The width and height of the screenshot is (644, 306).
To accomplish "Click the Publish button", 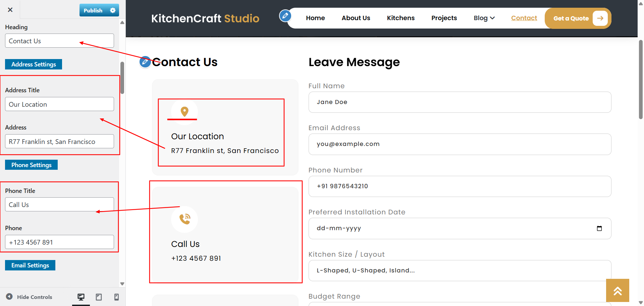I will click(x=93, y=10).
